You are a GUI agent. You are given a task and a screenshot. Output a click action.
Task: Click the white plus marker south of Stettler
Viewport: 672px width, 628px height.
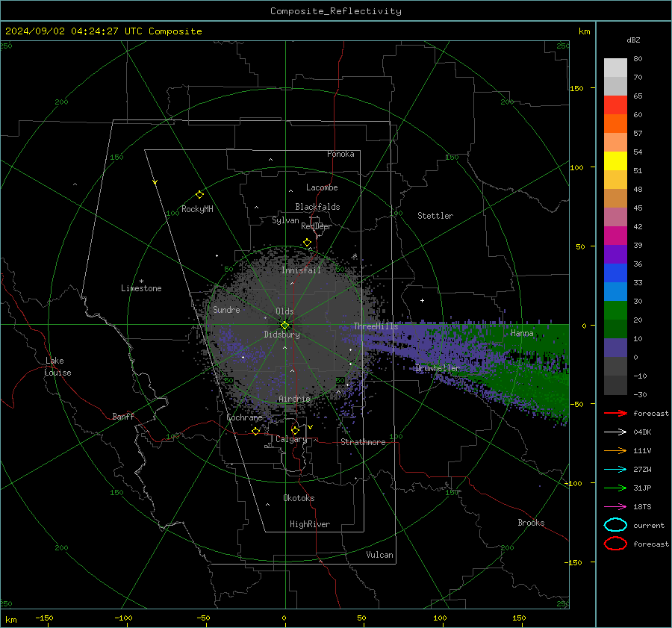tap(422, 300)
